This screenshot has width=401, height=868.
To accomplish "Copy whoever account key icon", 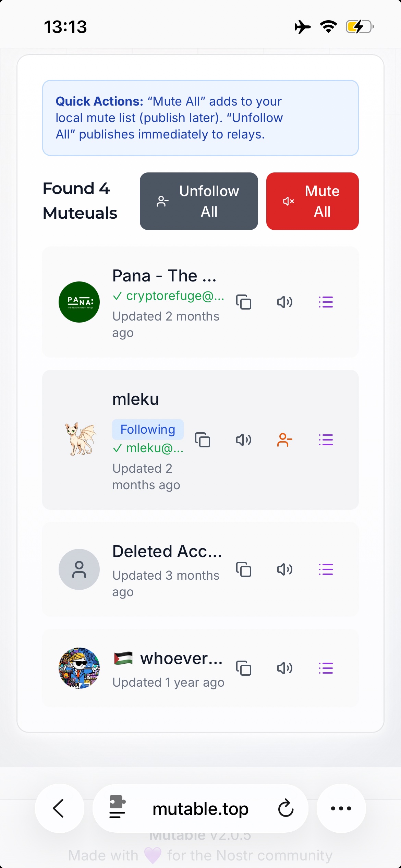I will point(244,668).
